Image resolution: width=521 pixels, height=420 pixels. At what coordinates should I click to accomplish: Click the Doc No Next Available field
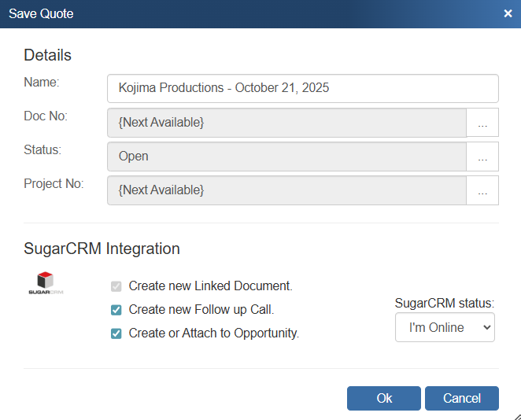[x=286, y=123]
